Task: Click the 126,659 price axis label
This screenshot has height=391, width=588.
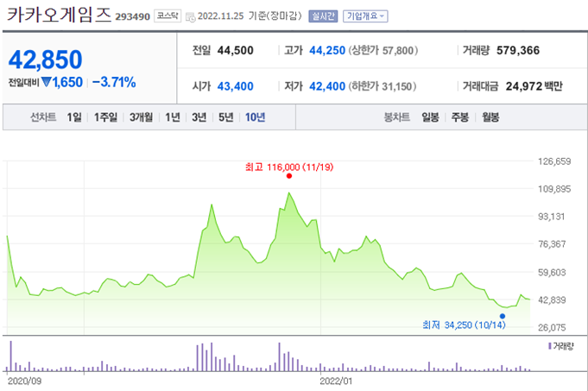Action: click(x=554, y=161)
